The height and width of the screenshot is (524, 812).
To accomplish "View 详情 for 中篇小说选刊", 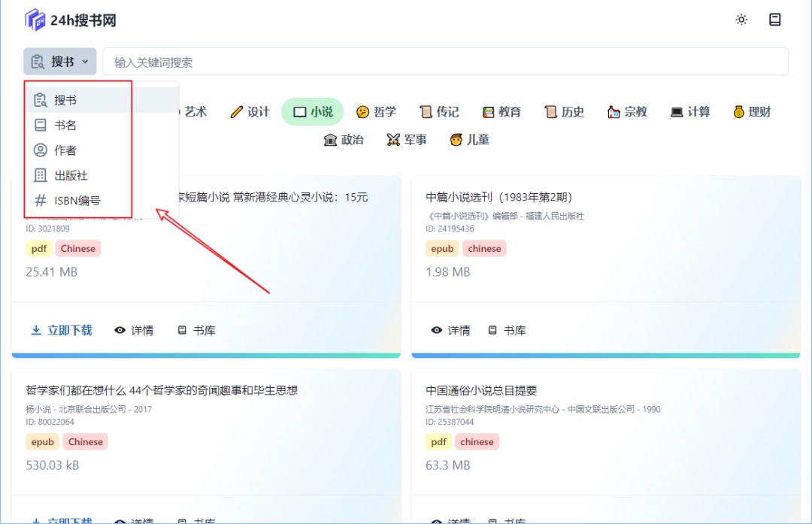I will point(450,330).
